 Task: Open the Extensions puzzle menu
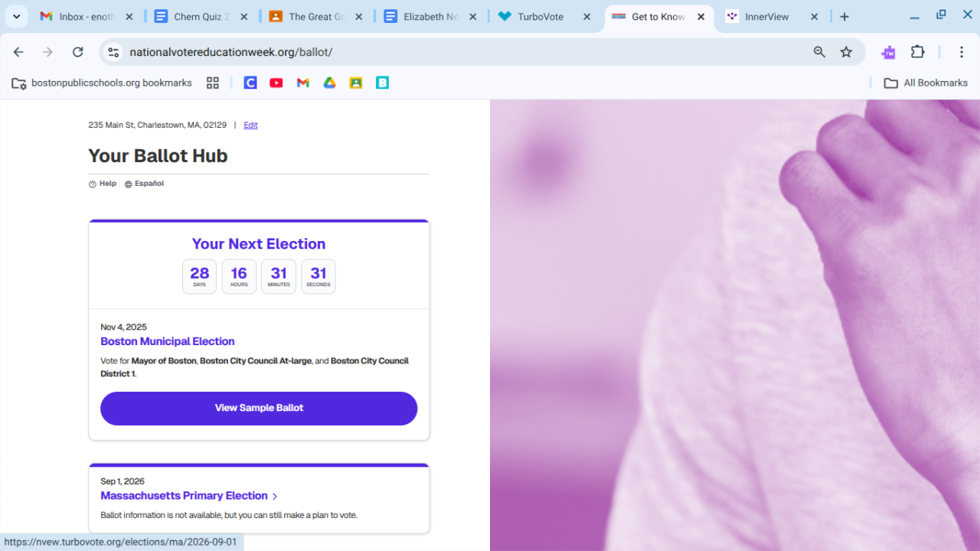pos(917,52)
